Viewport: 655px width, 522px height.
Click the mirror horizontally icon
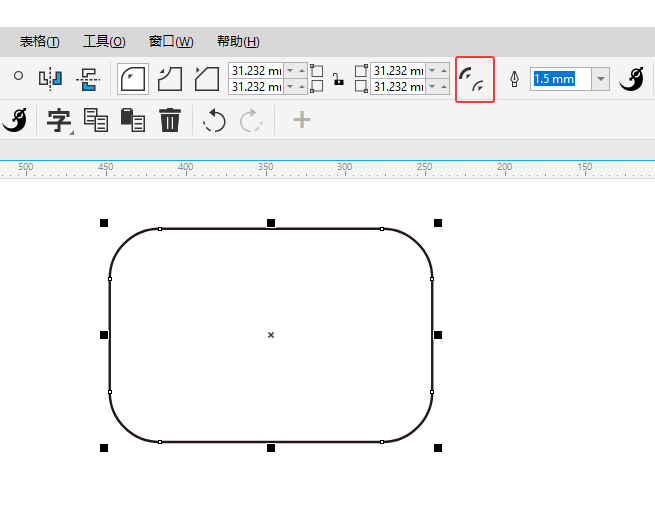click(x=51, y=79)
